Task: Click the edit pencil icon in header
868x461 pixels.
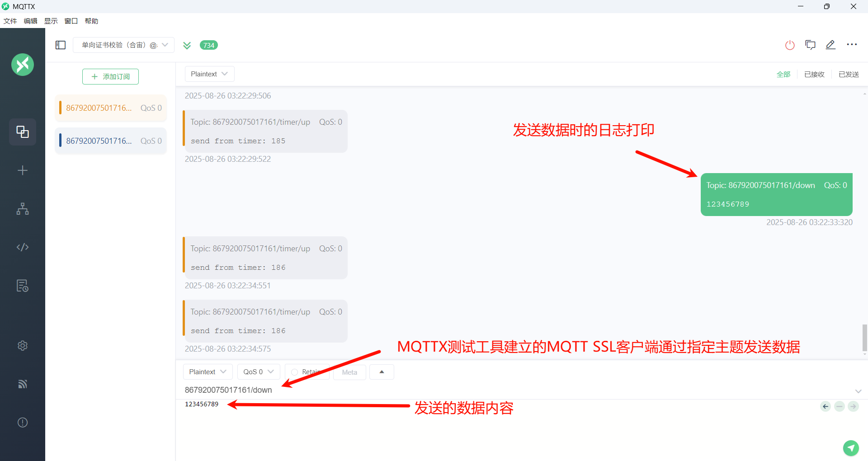Action: coord(830,45)
